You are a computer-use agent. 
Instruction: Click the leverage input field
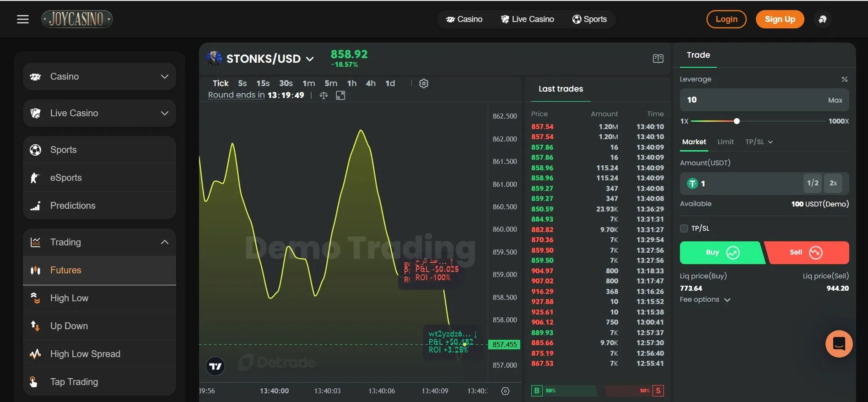tap(764, 100)
